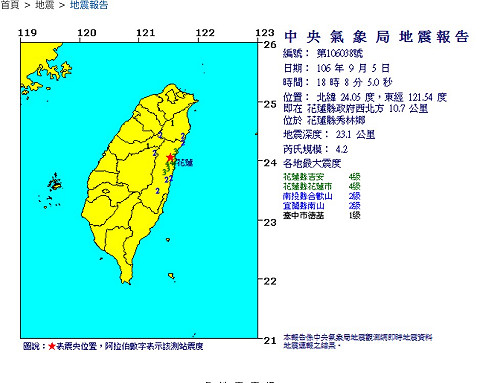Click the 本報告係中央氣象局 footnote text
Viewport: 500px width, 383px height.
pos(358,341)
